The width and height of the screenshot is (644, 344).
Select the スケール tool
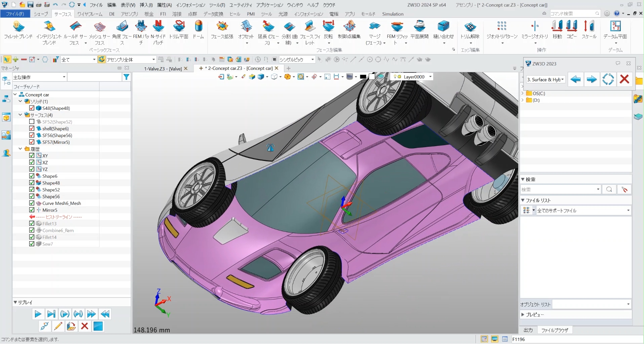(x=589, y=30)
